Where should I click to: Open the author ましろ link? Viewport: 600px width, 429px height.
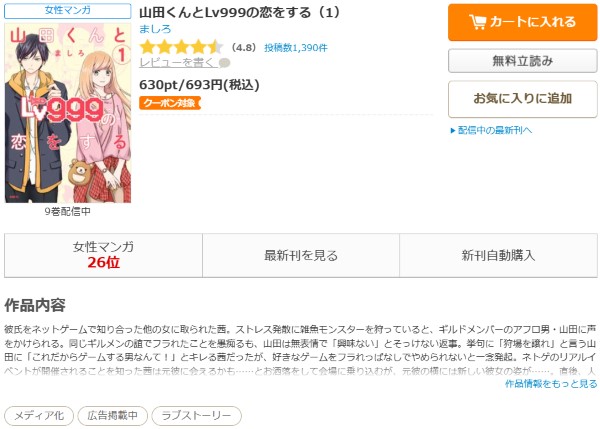(x=155, y=29)
